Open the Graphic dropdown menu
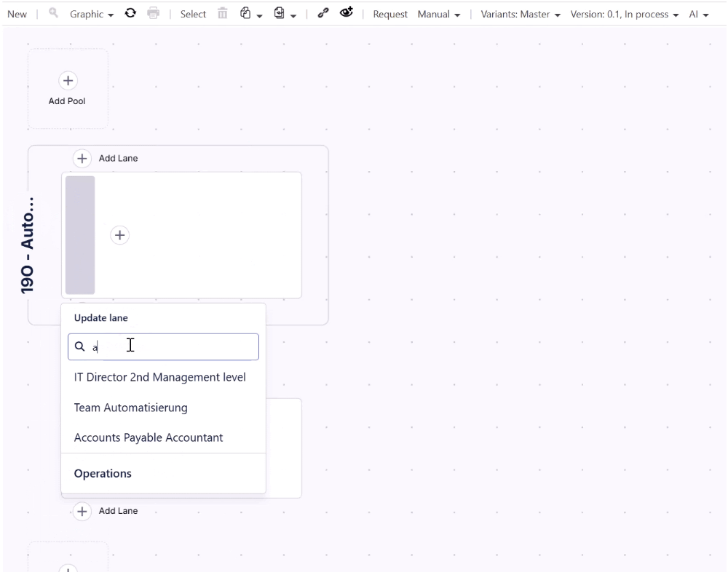 tap(92, 15)
